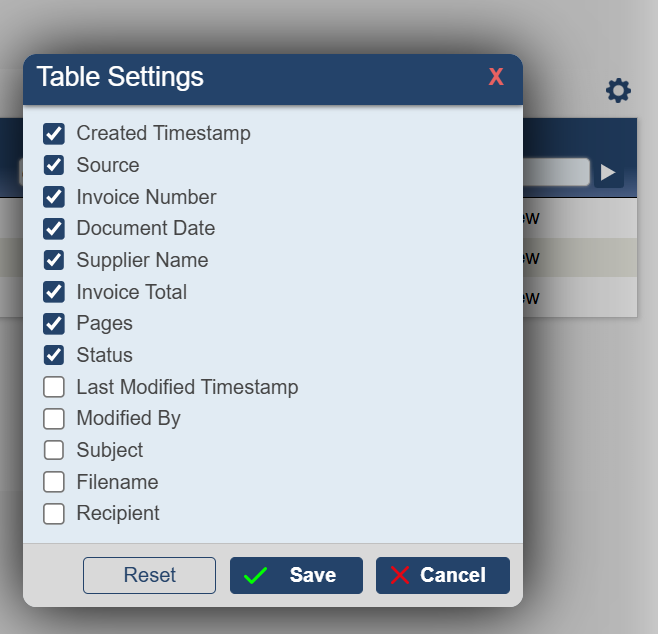Tick the Filename checkbox
The width and height of the screenshot is (658, 634).
click(54, 482)
